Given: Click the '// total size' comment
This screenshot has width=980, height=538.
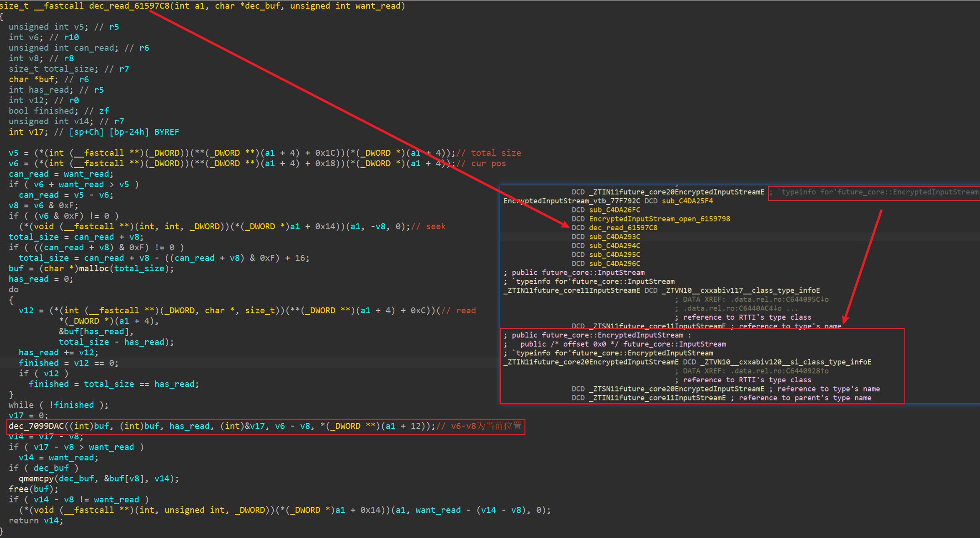Looking at the screenshot, I should click(489, 153).
